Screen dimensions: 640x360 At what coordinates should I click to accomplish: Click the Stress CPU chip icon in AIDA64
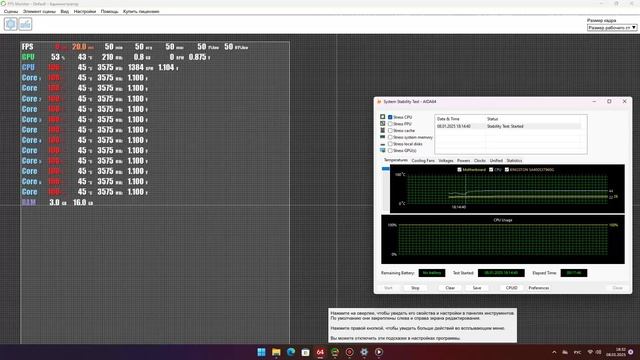[382, 117]
